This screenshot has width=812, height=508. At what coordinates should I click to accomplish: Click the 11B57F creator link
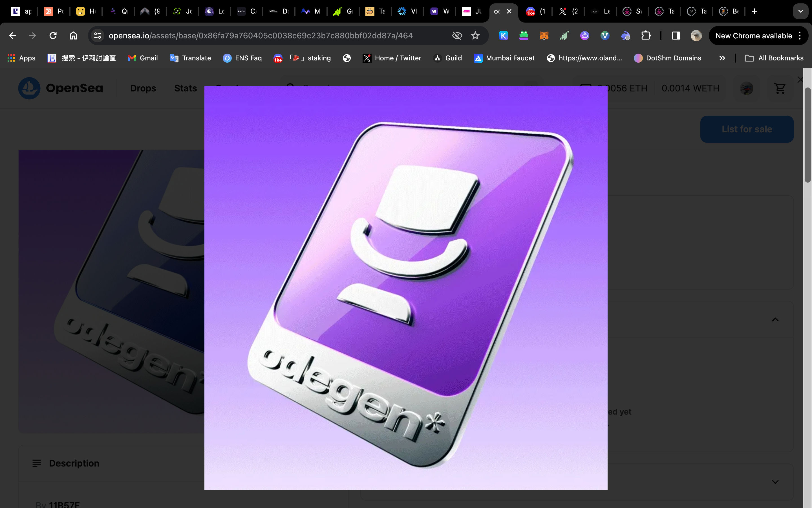pyautogui.click(x=64, y=505)
